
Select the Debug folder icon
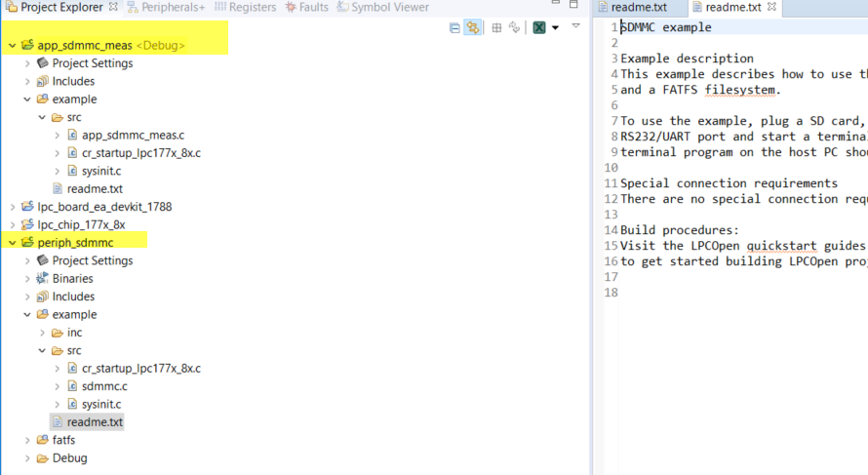tap(42, 457)
